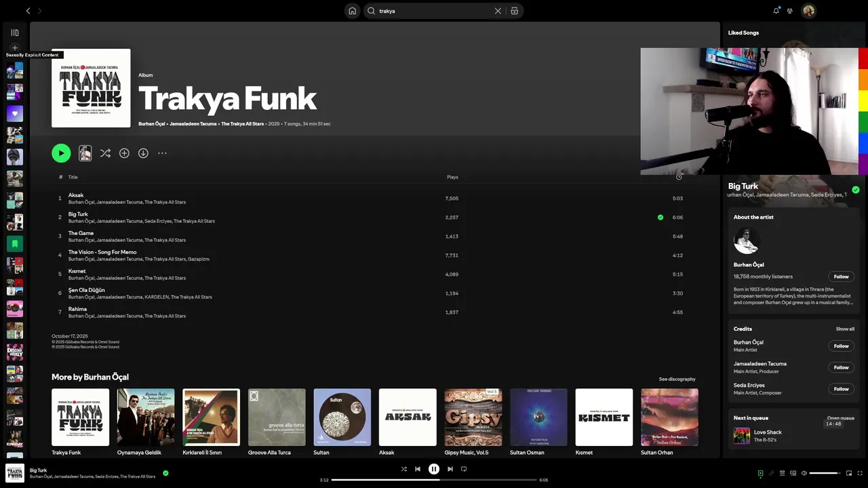Open the notifications bell

tap(776, 11)
